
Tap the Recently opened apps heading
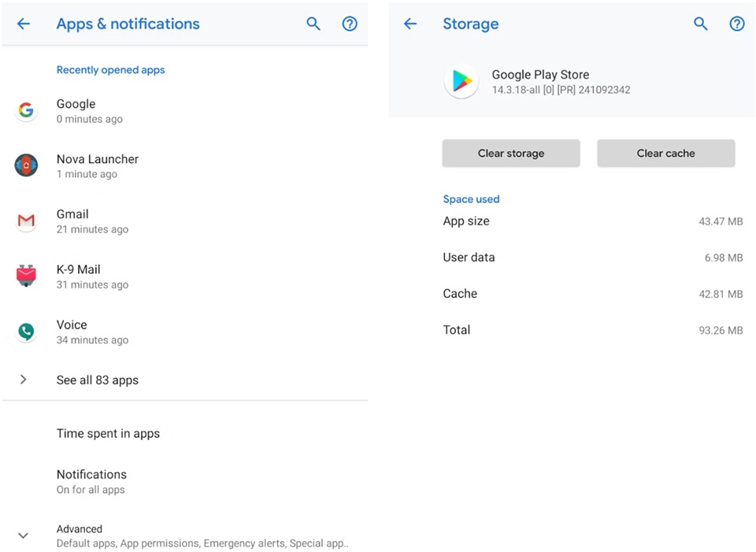[x=110, y=70]
